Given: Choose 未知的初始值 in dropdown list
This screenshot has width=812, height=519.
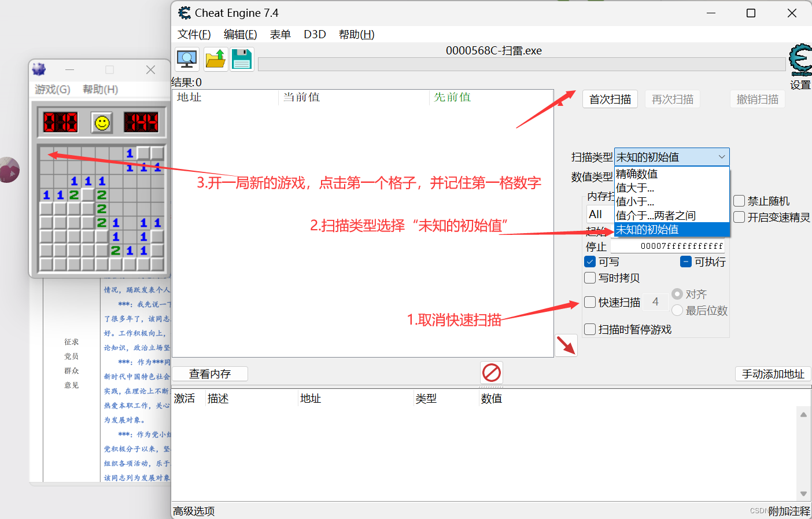Looking at the screenshot, I should coord(671,230).
